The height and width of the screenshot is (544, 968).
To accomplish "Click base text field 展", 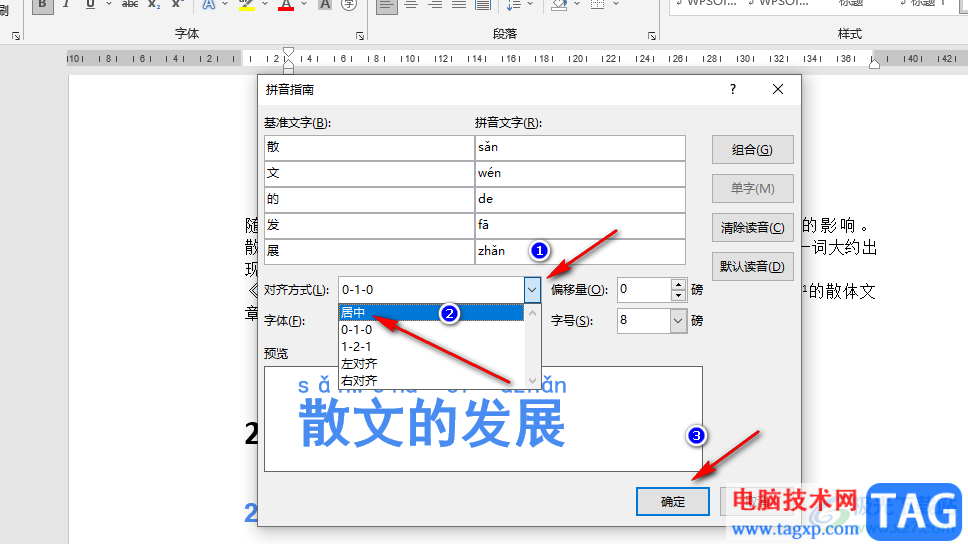I will coord(369,251).
